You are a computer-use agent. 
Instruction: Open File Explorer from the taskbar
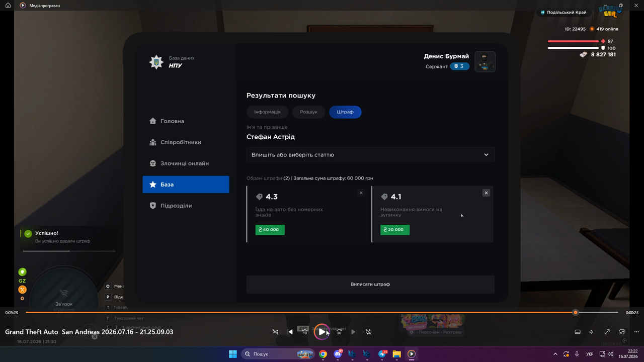click(396, 354)
